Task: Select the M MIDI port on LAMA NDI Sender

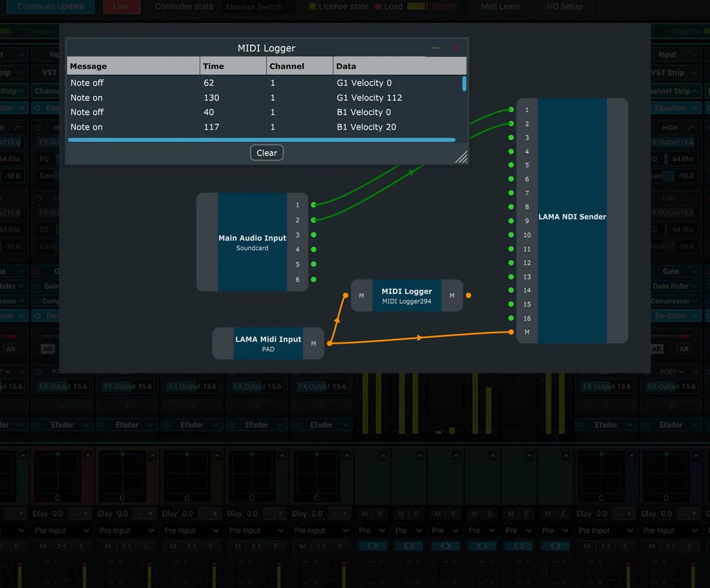Action: tap(511, 332)
